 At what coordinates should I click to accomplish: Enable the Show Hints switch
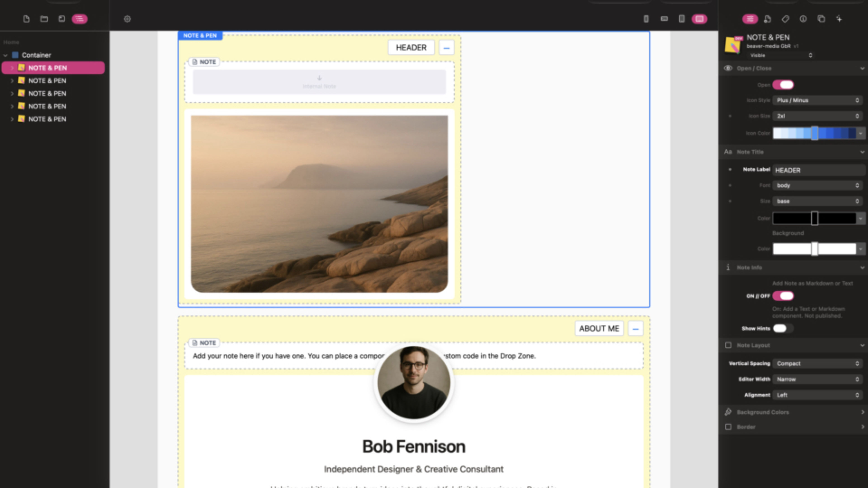tap(783, 328)
